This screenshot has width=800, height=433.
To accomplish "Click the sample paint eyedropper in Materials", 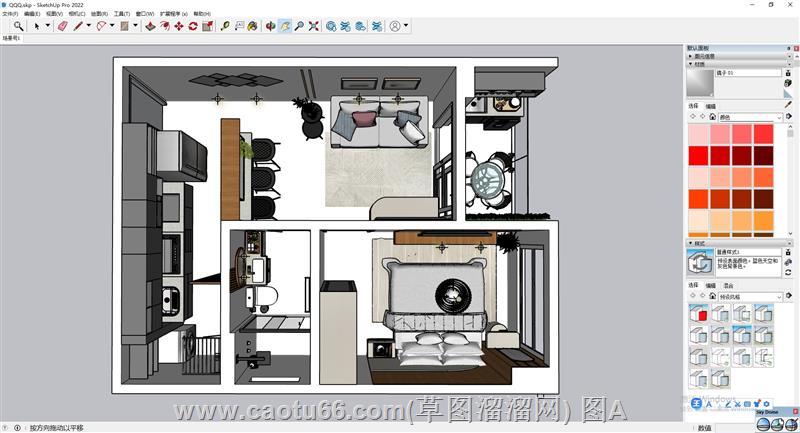I will point(788,105).
